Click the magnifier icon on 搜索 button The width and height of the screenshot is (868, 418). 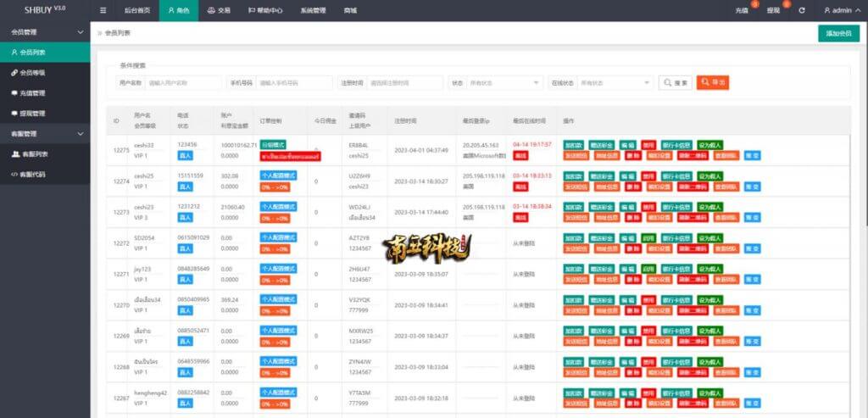coord(667,83)
